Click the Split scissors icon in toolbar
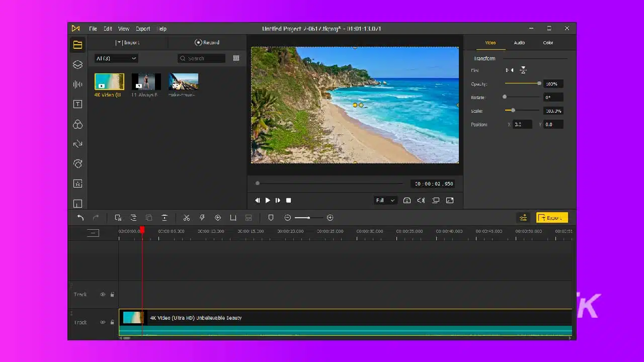 click(x=187, y=217)
